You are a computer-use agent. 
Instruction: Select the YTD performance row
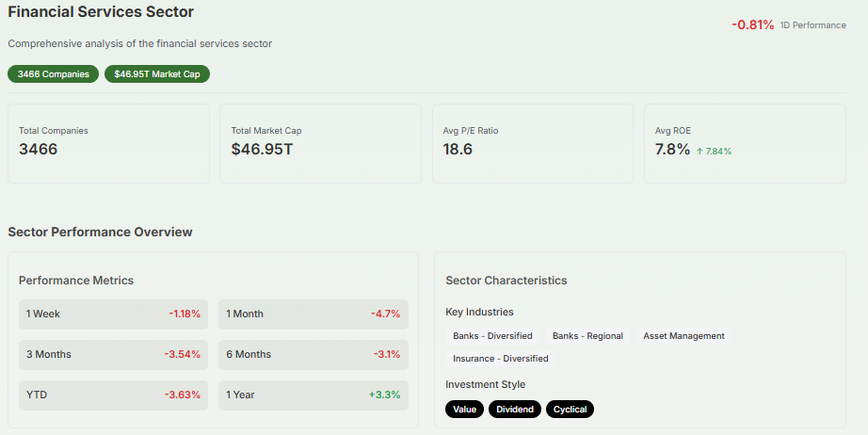click(113, 395)
